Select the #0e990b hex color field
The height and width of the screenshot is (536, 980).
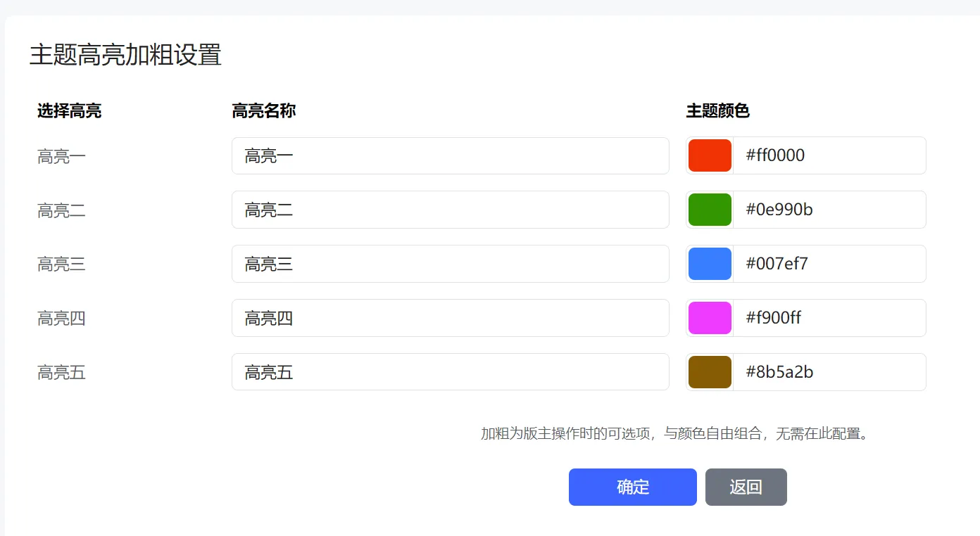tap(829, 210)
